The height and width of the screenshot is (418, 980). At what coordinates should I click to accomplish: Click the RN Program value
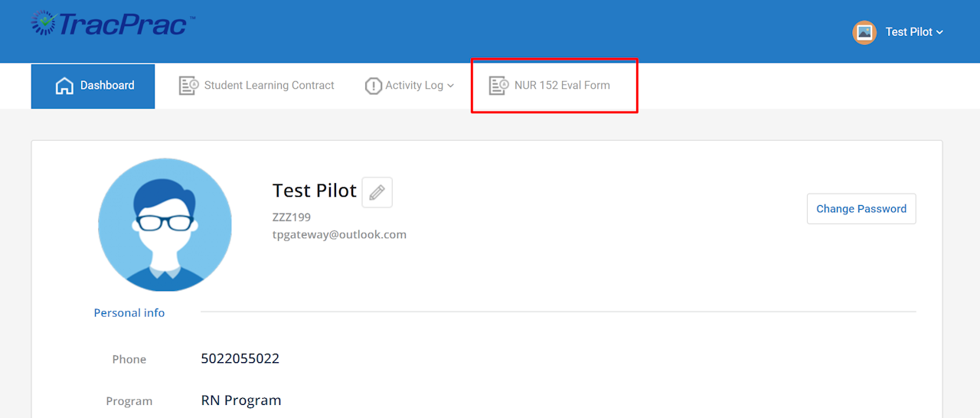click(x=241, y=400)
